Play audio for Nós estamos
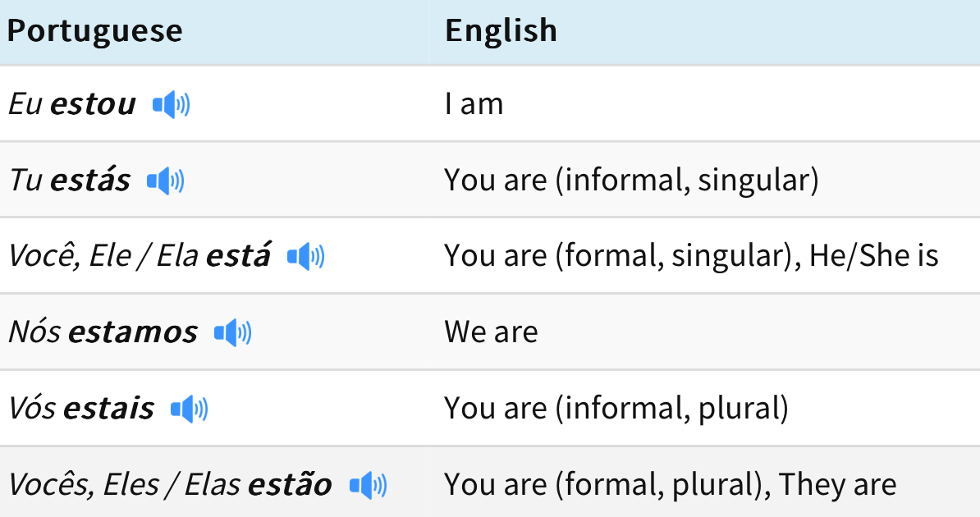The height and width of the screenshot is (517, 980). pos(232,332)
